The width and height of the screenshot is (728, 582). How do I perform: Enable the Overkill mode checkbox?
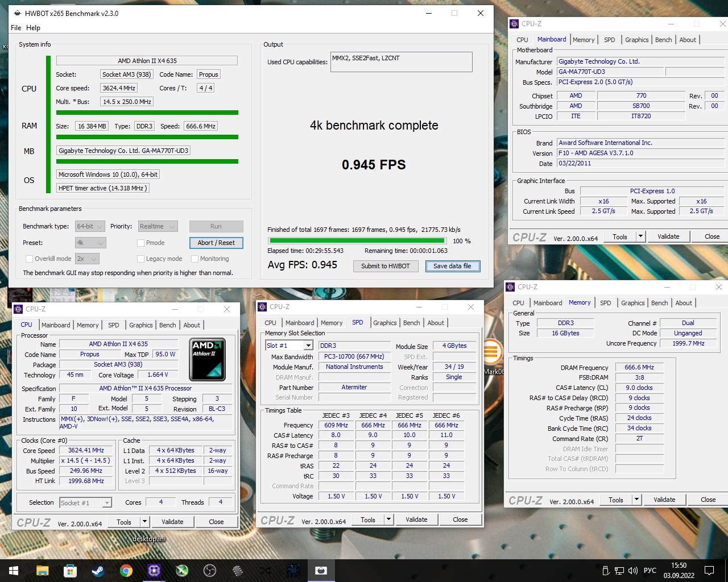point(29,259)
